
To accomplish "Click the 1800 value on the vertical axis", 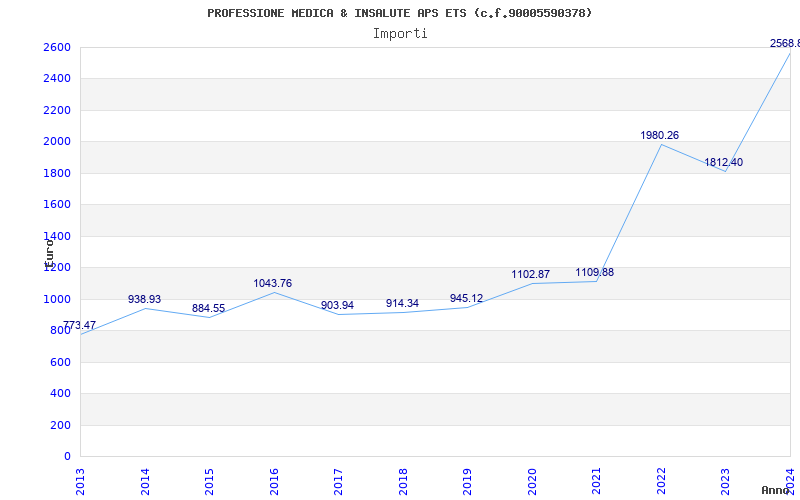I will point(57,173).
